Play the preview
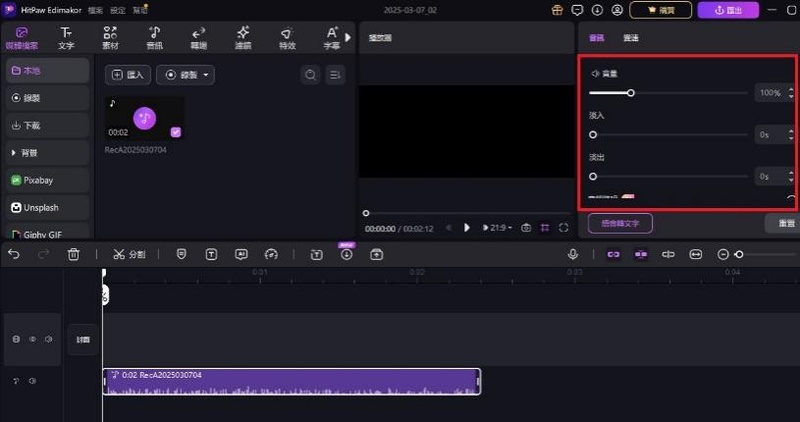Screen dimensions: 800x422 (x=466, y=228)
